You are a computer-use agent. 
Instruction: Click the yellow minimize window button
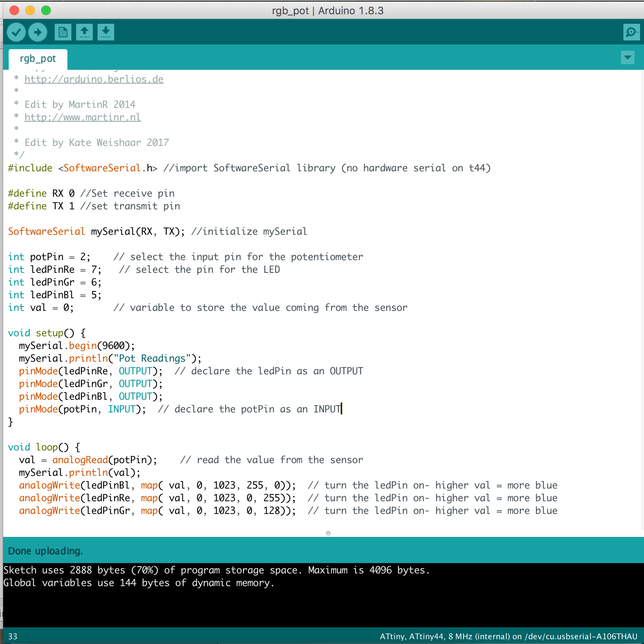[x=30, y=10]
